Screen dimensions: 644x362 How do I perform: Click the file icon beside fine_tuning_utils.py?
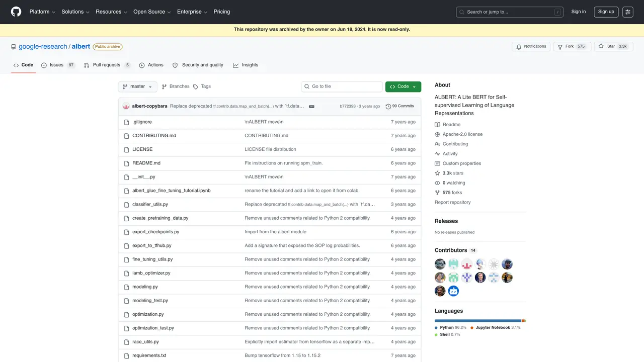pyautogui.click(x=127, y=259)
